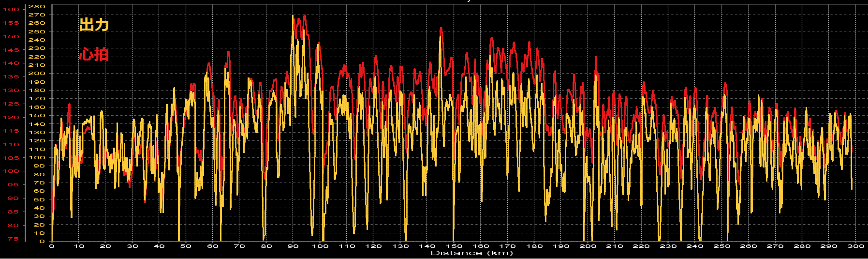Screen dimensions: 868x259
Task: Select the 200 km tick on distance axis
Action: coord(588,246)
